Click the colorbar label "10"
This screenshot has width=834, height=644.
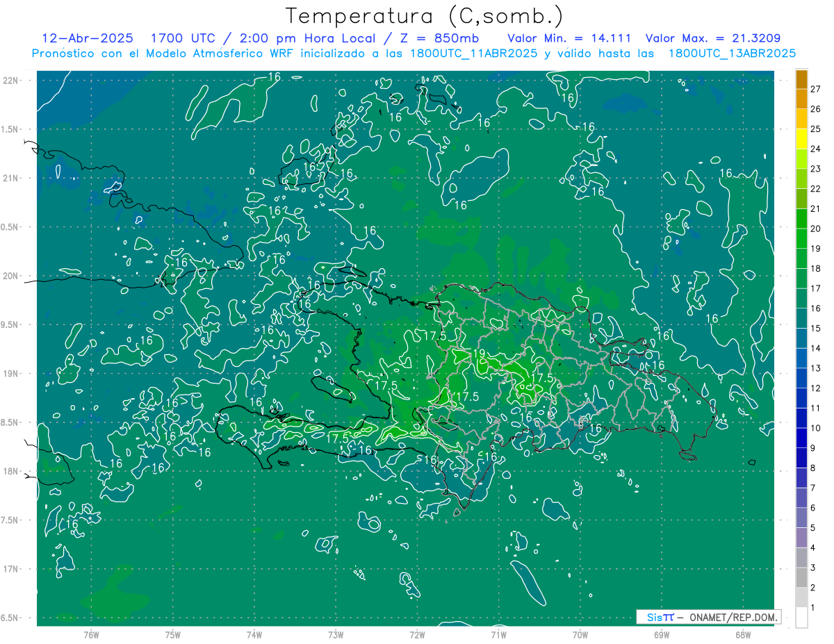[816, 428]
